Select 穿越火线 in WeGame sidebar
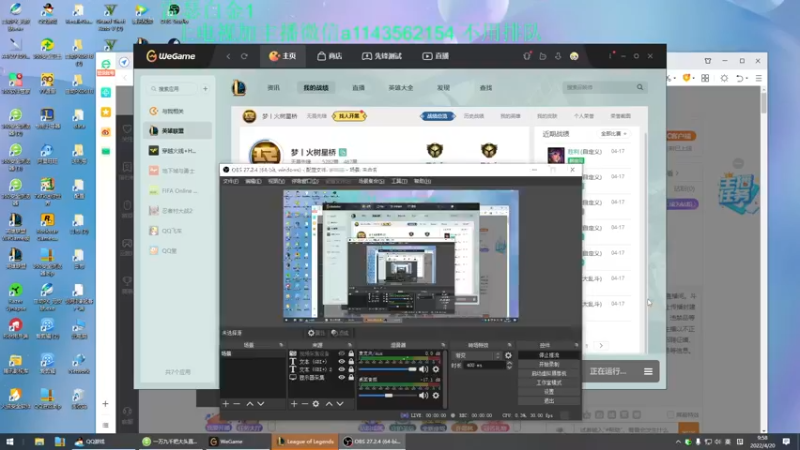This screenshot has height=450, width=800. (x=178, y=151)
